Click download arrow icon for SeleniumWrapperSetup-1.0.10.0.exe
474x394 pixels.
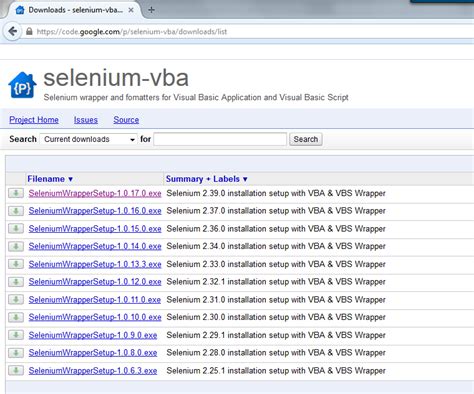pos(16,317)
